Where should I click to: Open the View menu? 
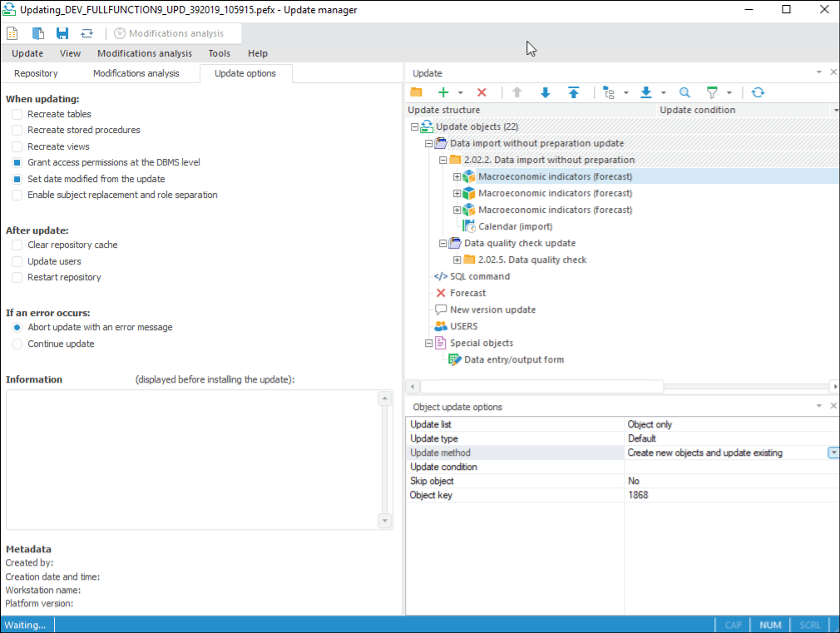(70, 53)
